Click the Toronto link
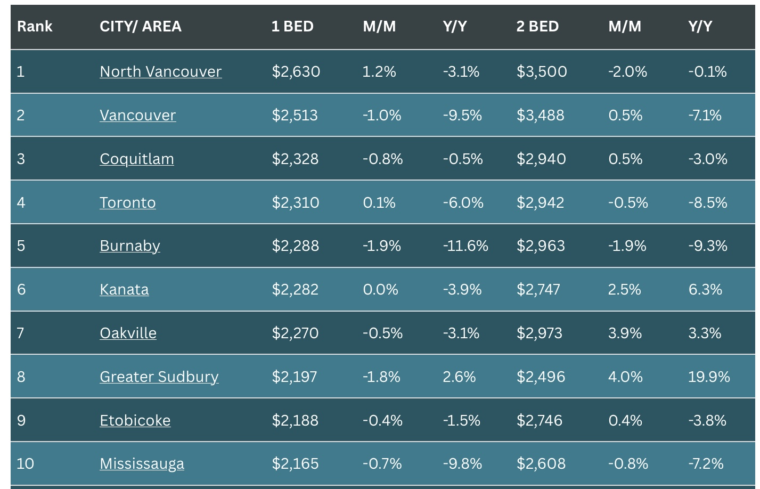This screenshot has height=489, width=760. click(x=127, y=203)
